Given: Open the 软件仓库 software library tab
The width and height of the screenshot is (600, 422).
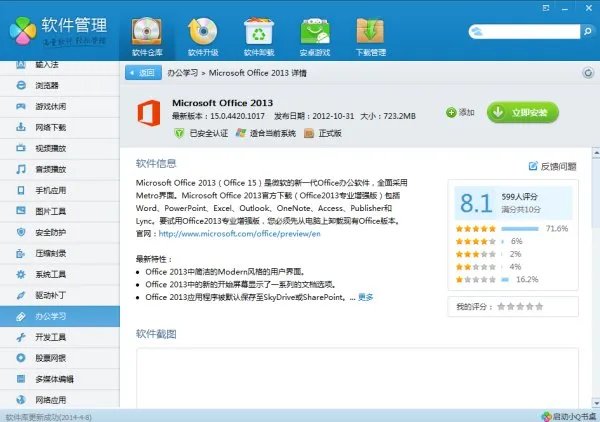Looking at the screenshot, I should 147,37.
